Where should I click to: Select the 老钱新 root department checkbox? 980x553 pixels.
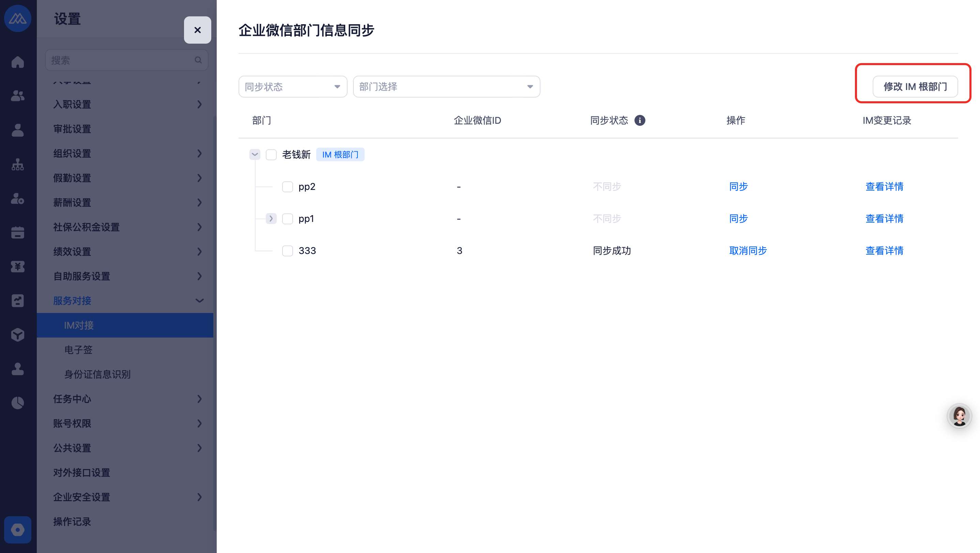271,154
